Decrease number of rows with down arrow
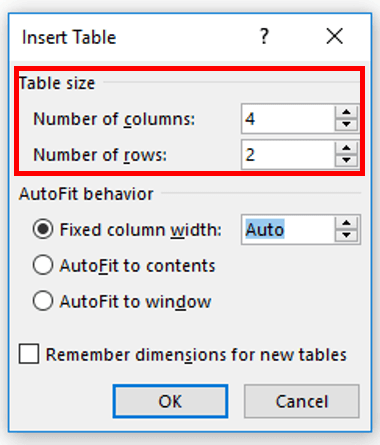This screenshot has width=380, height=445. coord(346,161)
